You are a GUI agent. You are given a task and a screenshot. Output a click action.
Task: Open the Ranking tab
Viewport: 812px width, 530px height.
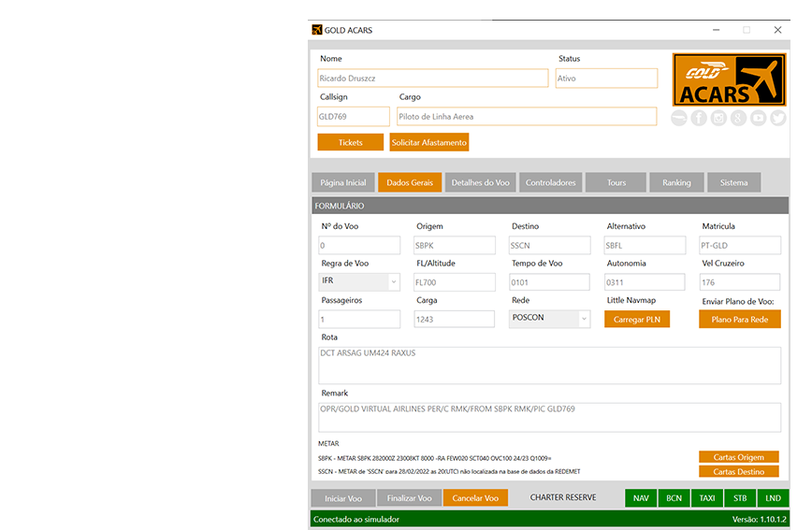point(676,182)
